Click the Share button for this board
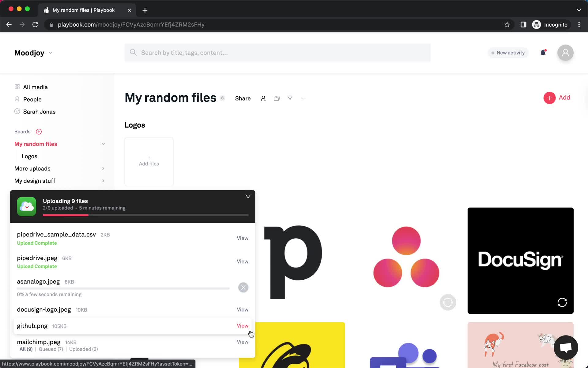The width and height of the screenshot is (588, 368). (x=243, y=98)
